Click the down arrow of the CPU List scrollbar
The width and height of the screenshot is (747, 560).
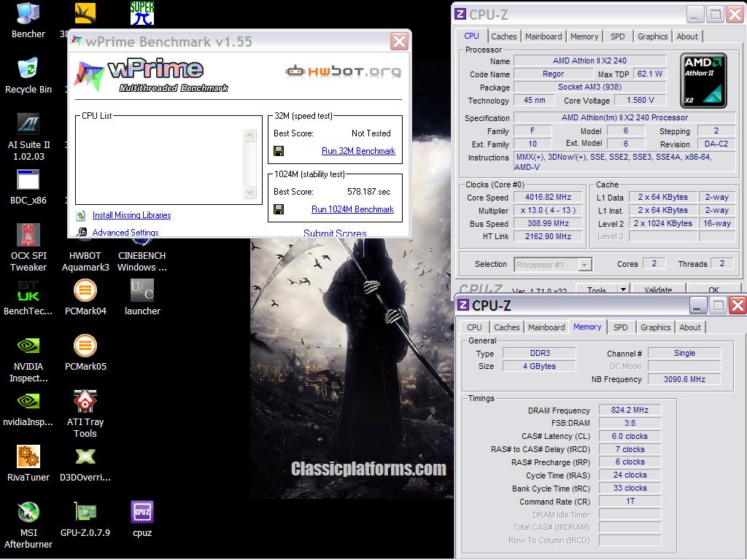point(249,192)
